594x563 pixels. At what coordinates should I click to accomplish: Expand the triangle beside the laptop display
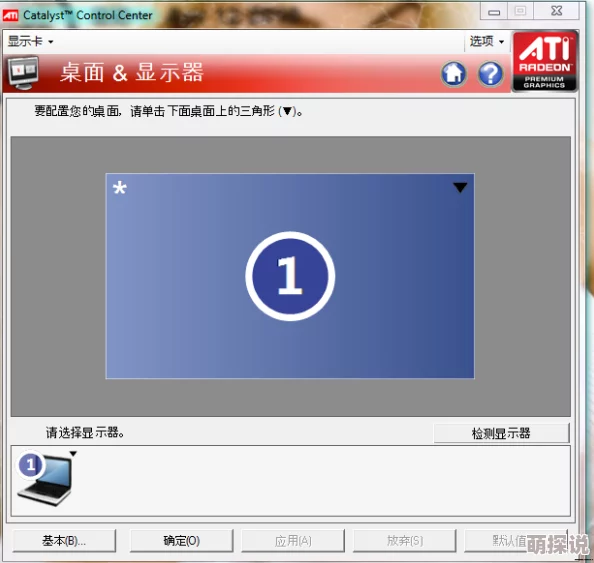coord(73,454)
